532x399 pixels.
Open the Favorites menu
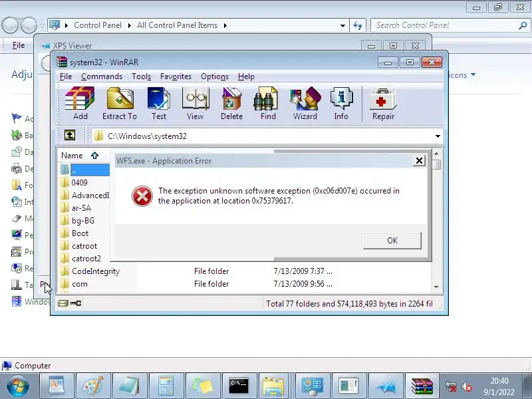tap(176, 76)
